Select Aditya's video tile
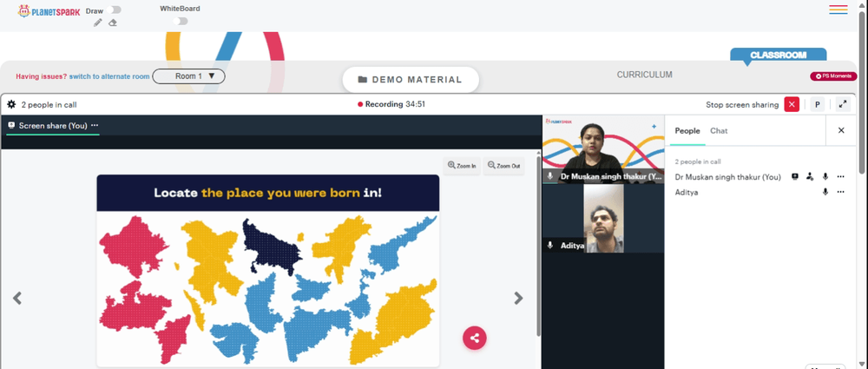Screen dimensions: 868x369 [x=603, y=218]
